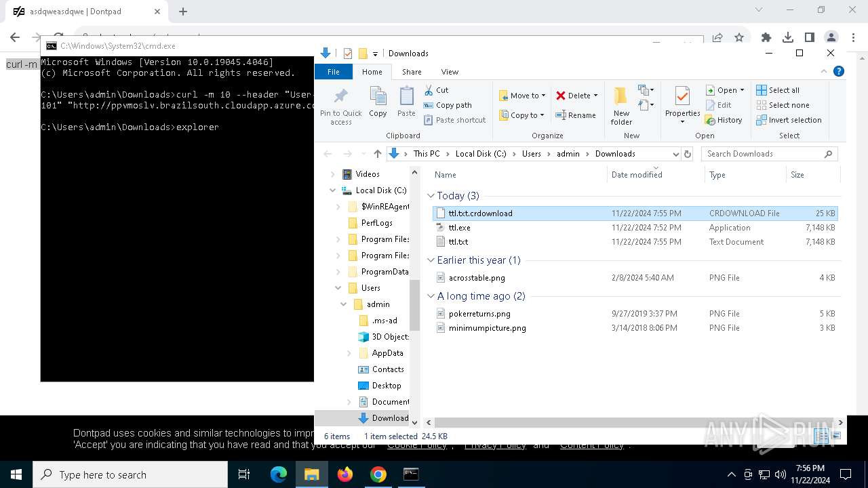
Task: Click 'Local Disk (C:)' in the breadcrumb
Action: 481,154
